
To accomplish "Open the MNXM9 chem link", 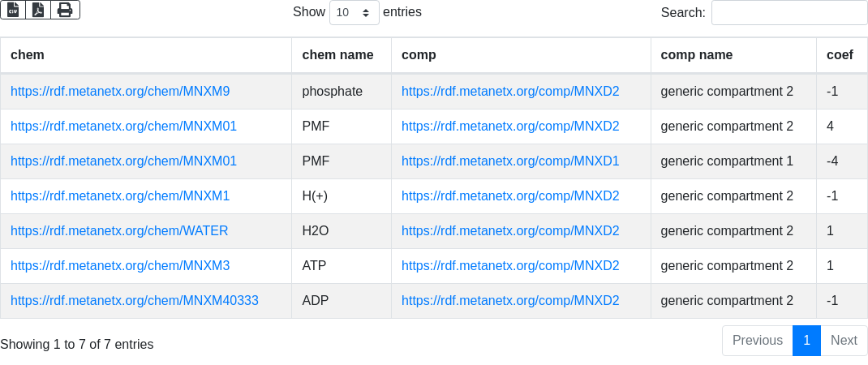I will coord(120,92).
